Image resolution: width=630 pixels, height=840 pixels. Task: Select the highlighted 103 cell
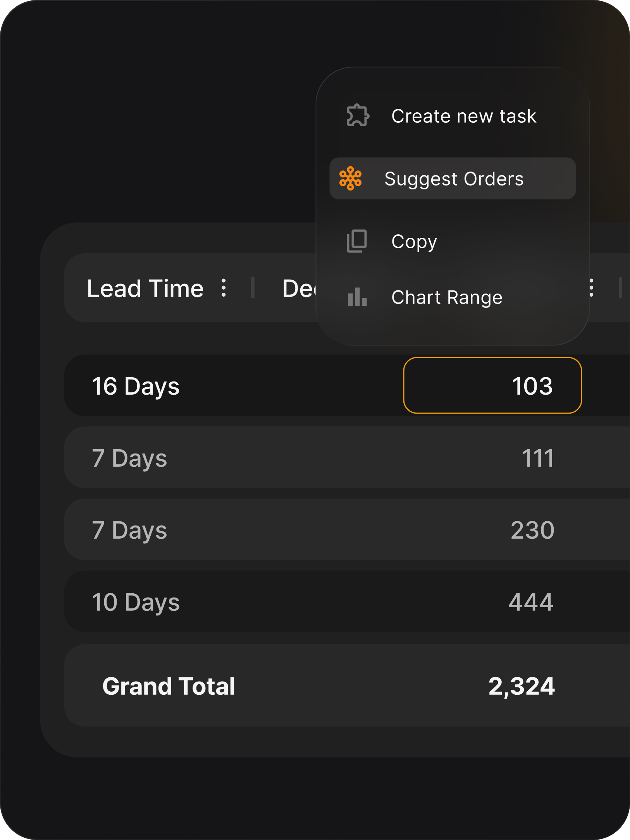tap(492, 386)
